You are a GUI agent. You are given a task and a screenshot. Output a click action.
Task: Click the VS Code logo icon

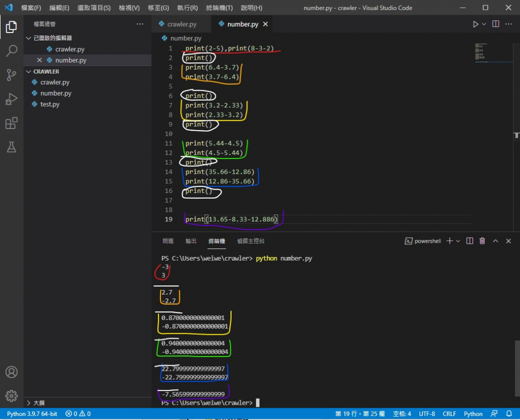pyautogui.click(x=9, y=7)
